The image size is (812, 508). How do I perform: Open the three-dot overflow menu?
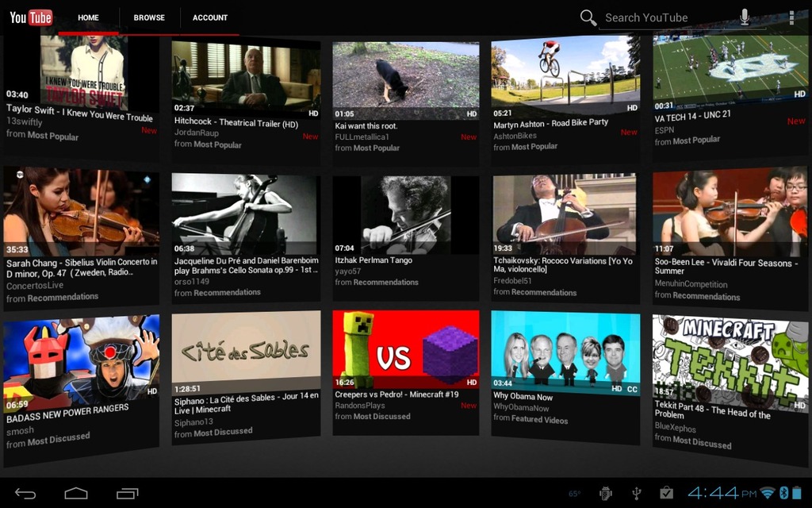[791, 17]
